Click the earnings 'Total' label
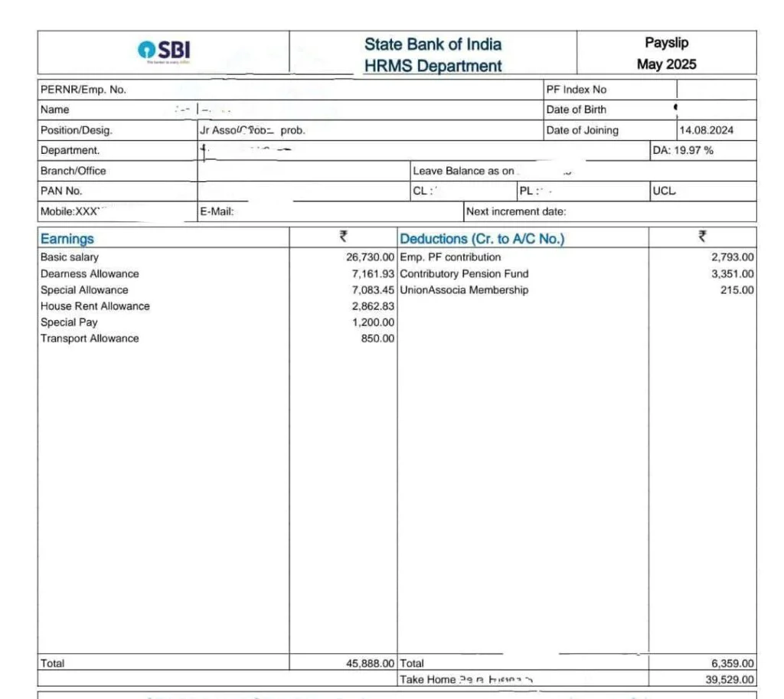Screen dimensions: 784x699 pyautogui.click(x=53, y=664)
